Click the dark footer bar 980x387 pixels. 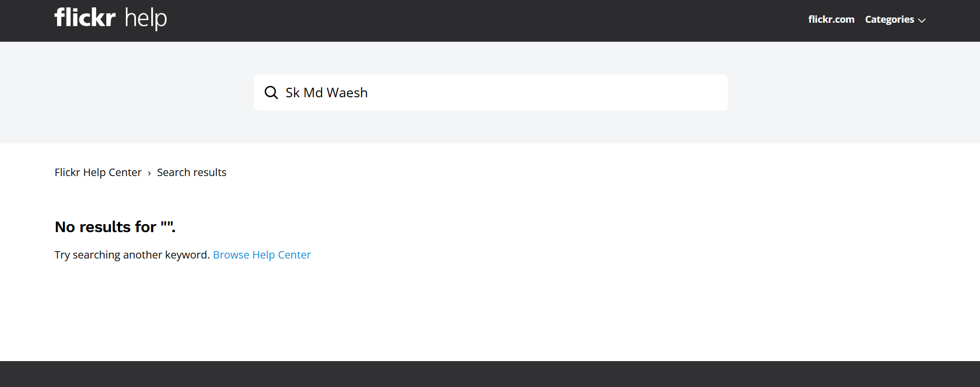(490, 374)
